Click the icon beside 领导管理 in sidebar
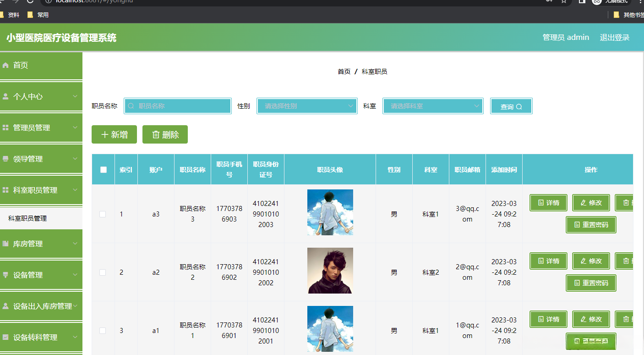This screenshot has height=355, width=644. tap(5, 159)
